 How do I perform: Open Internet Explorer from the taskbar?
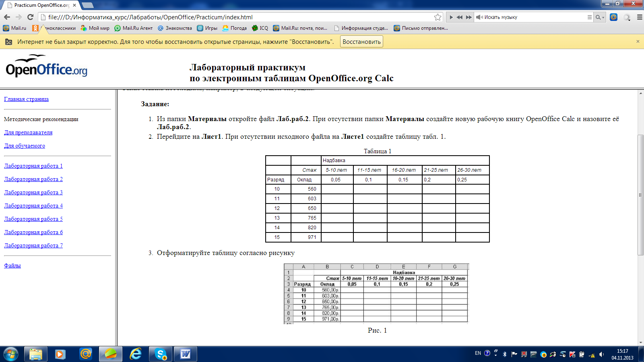pyautogui.click(x=136, y=354)
